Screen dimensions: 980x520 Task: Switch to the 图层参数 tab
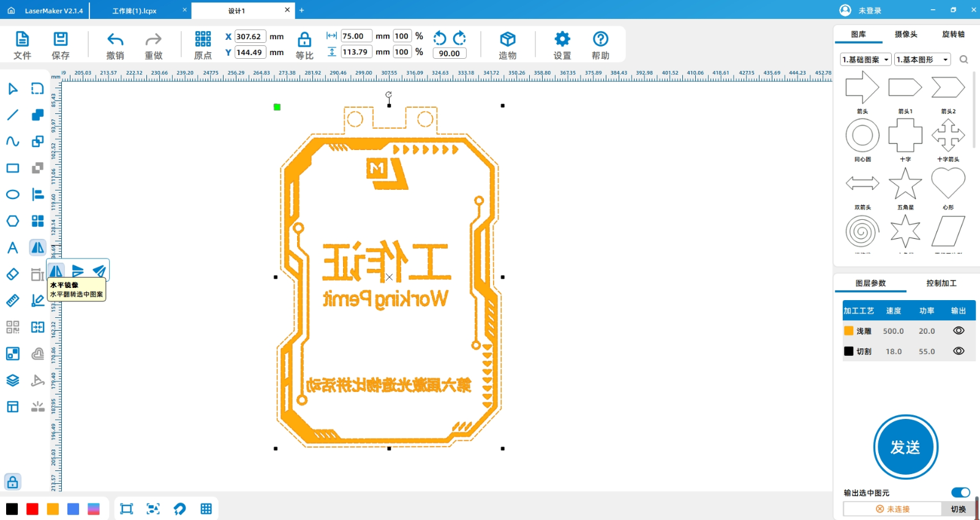[870, 283]
